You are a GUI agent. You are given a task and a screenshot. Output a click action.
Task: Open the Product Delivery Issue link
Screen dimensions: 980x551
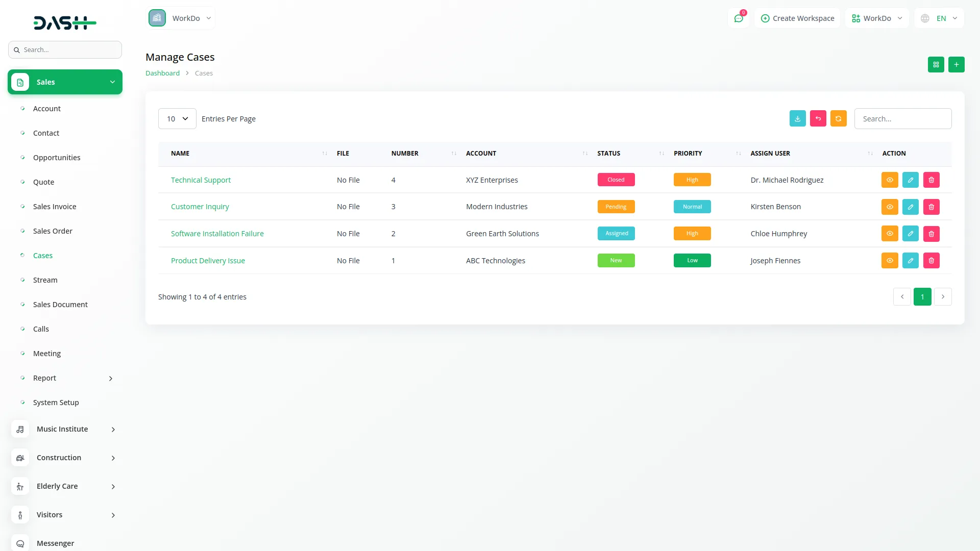point(208,261)
